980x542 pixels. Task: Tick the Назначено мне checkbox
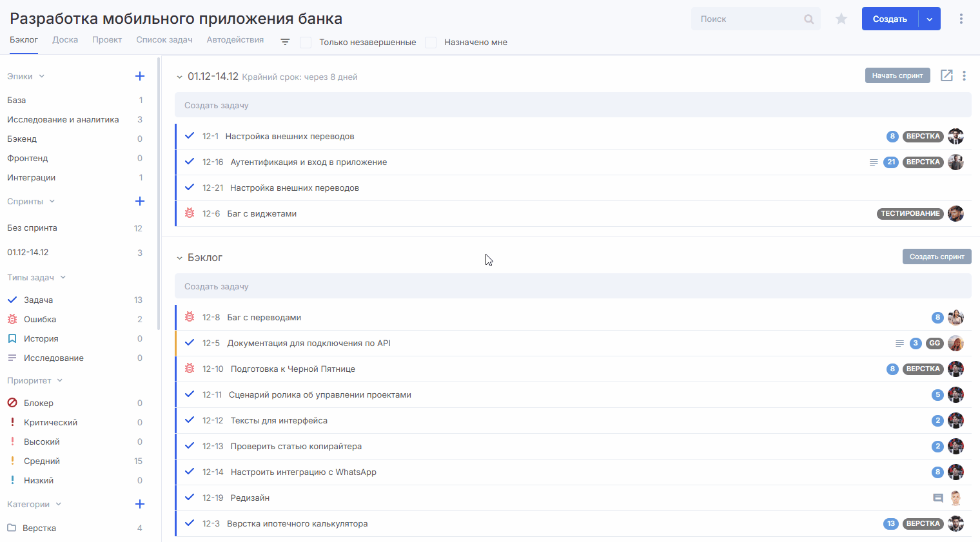point(431,43)
